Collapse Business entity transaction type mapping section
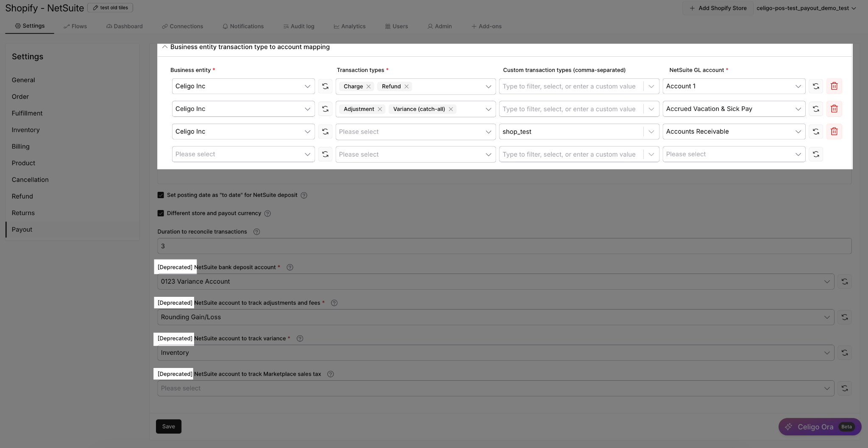The image size is (868, 448). pos(165,47)
